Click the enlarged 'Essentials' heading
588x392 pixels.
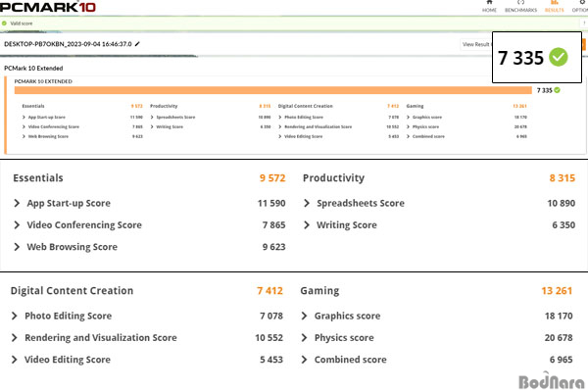38,177
